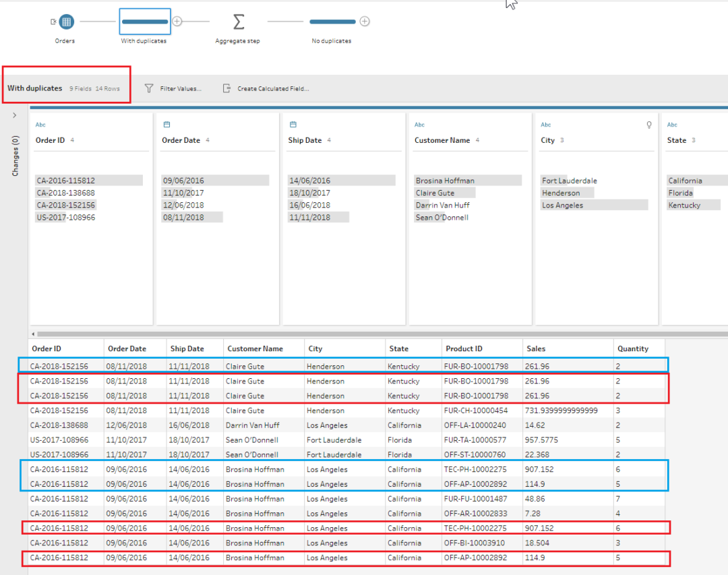Click the calendar data type icon on Ship Date
728x575 pixels.
293,124
